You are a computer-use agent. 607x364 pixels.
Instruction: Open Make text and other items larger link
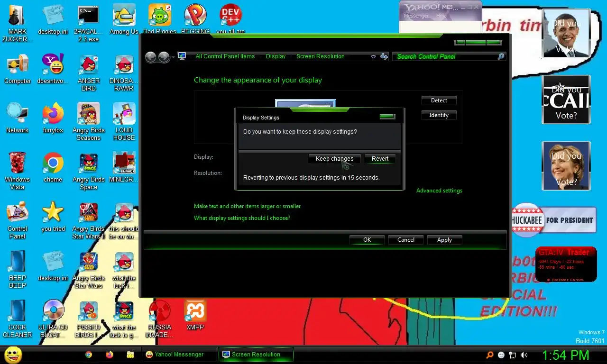pos(247,206)
